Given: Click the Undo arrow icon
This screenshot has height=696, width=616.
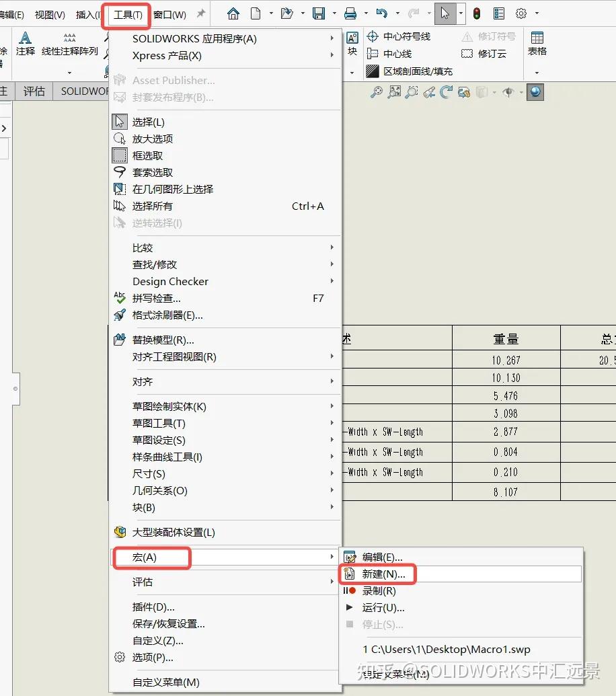Looking at the screenshot, I should 382,13.
